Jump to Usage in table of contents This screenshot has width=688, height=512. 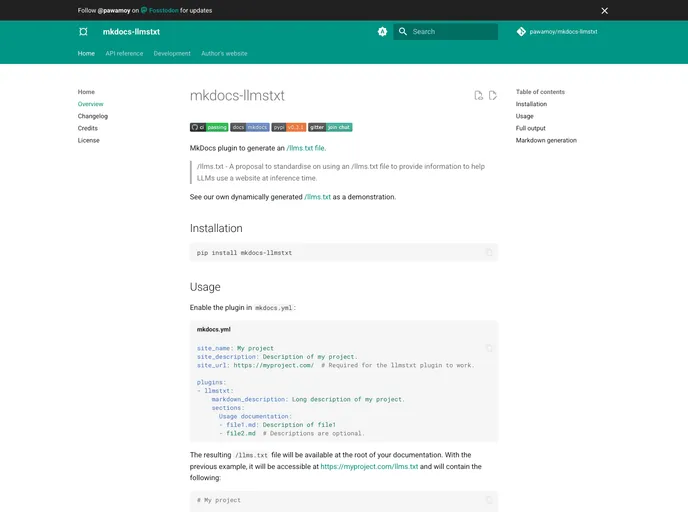tap(524, 116)
